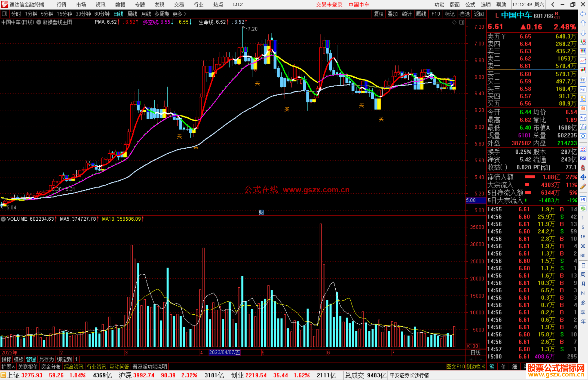
Task: Open the candlestick chart sidebar icon
Action: pyautogui.click(x=583, y=70)
